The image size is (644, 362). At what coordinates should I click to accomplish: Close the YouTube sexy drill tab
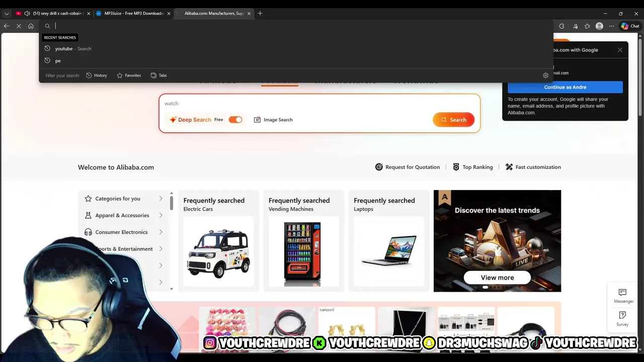(89, 14)
